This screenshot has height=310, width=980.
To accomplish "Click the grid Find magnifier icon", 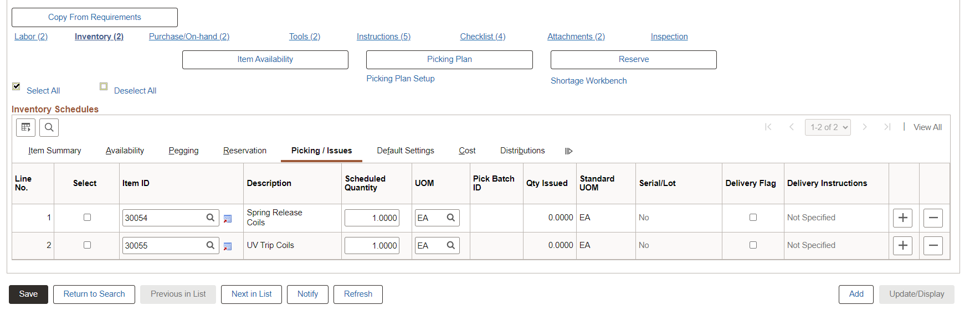I will point(49,127).
